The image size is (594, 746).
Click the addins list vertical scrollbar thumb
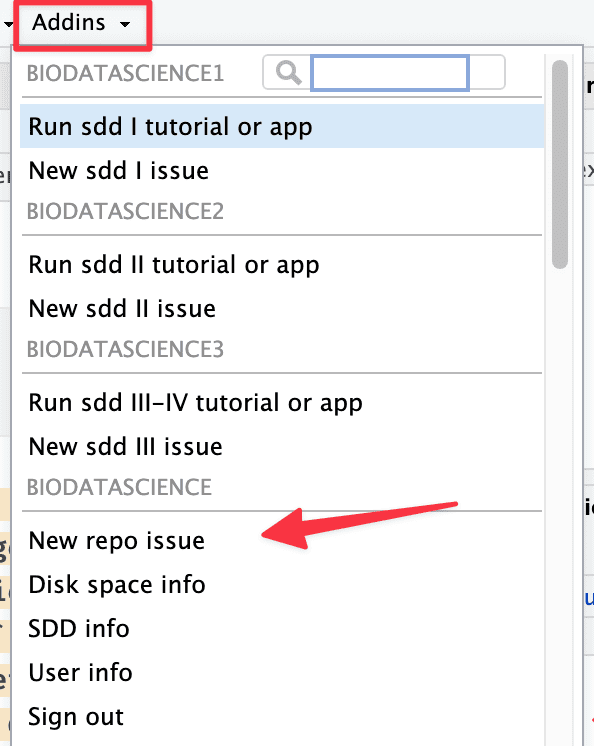click(560, 164)
